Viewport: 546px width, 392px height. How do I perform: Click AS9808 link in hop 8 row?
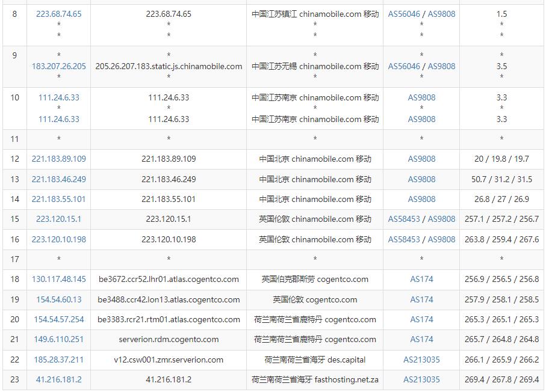point(441,14)
